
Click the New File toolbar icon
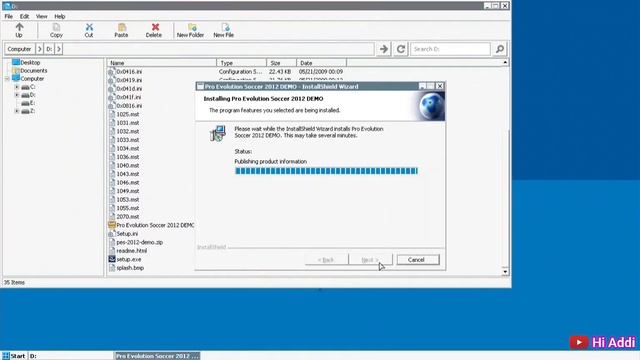pos(225,27)
